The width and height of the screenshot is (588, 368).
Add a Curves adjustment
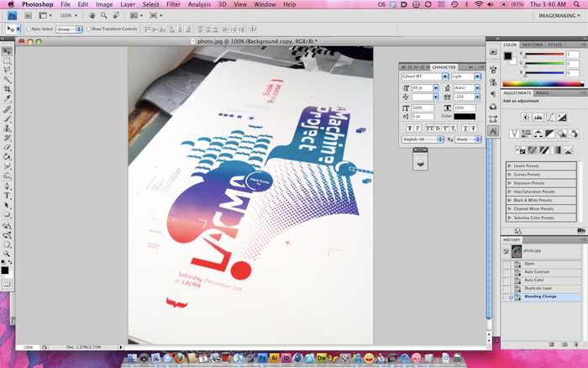click(x=549, y=118)
